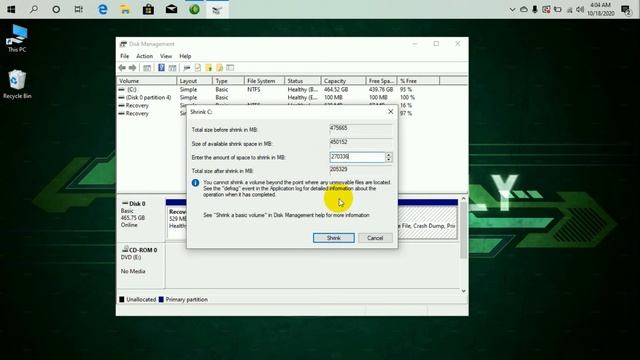Click the green round app icon on taskbar

(x=194, y=9)
